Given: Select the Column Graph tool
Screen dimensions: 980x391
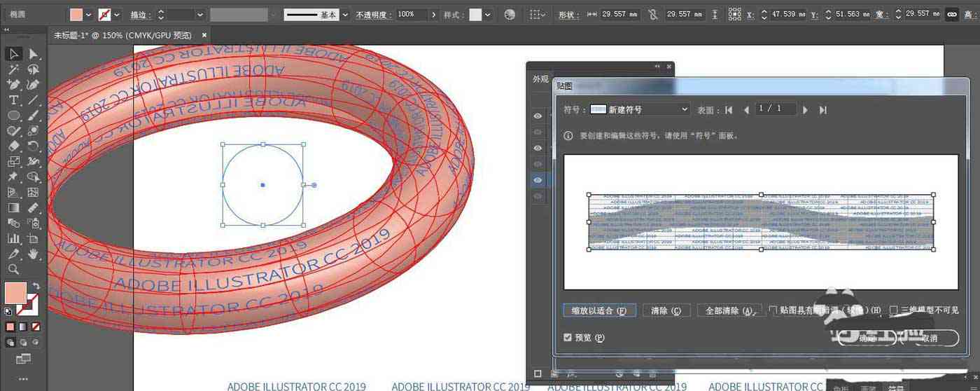Looking at the screenshot, I should pyautogui.click(x=13, y=239).
